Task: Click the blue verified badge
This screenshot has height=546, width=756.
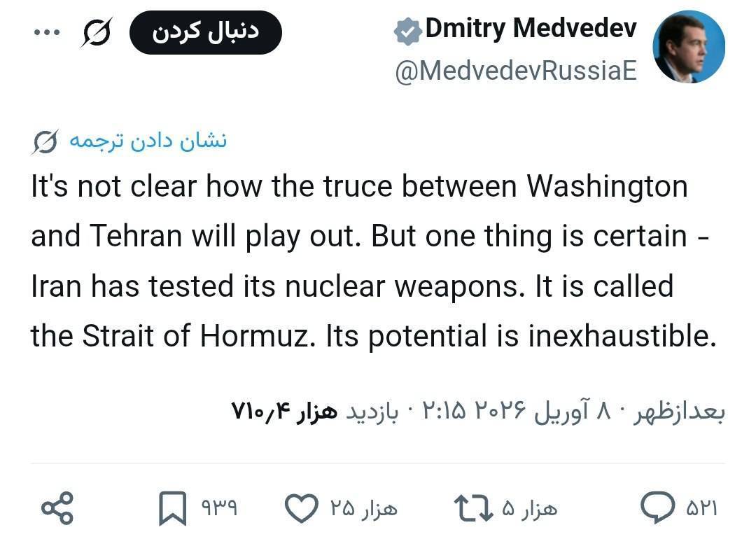Action: (x=406, y=31)
